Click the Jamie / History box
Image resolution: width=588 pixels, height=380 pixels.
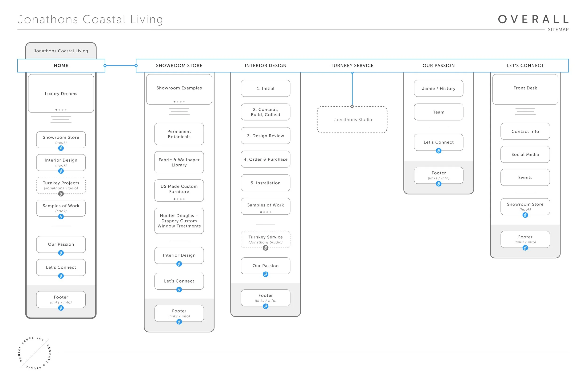(x=438, y=88)
